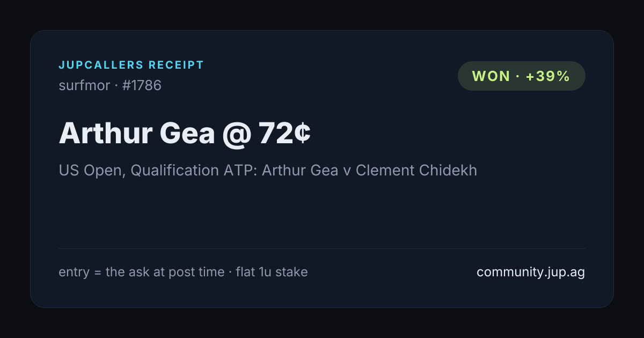Click the v separator between player names
Viewport: 644px width, 338px height.
click(x=347, y=171)
